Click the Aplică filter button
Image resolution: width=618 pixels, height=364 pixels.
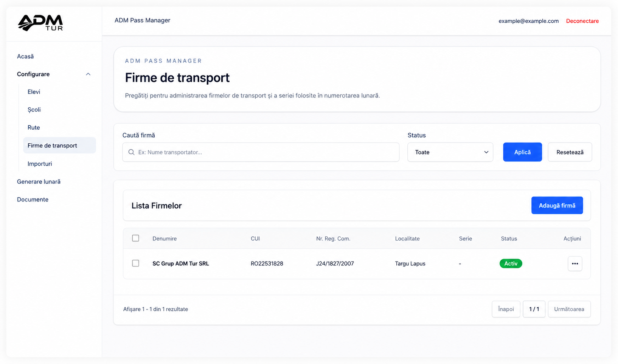coord(522,152)
